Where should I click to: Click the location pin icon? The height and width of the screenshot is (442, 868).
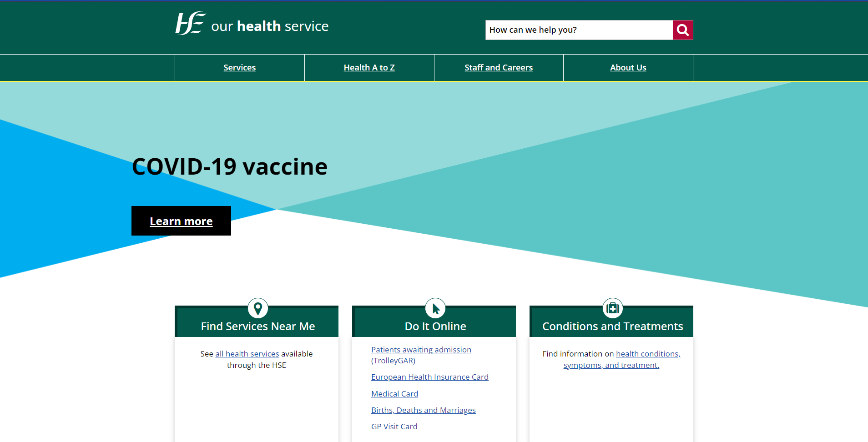click(x=258, y=308)
